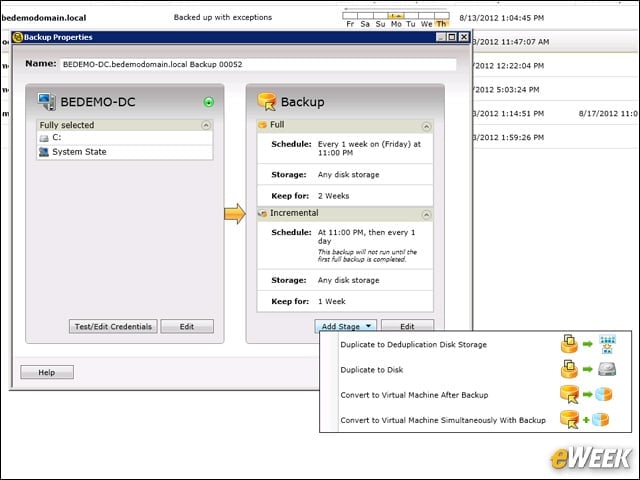Collapse the Full backup section

pyautogui.click(x=426, y=127)
